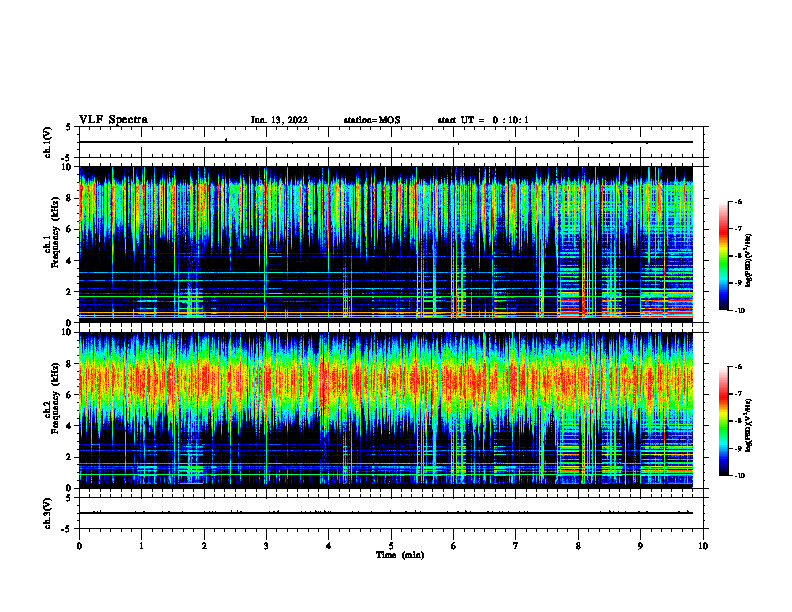Click the time axis tick label "4"
The width and height of the screenshot is (792, 612).
click(x=328, y=546)
